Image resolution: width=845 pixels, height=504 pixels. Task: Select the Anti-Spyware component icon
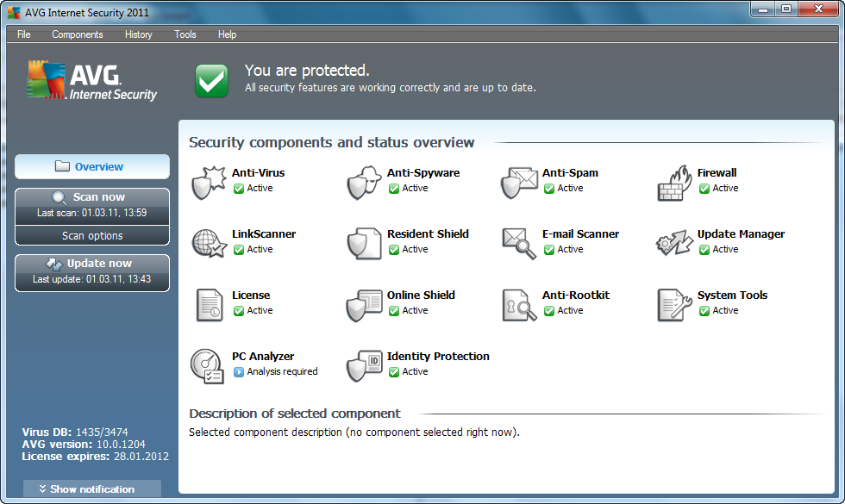[363, 182]
